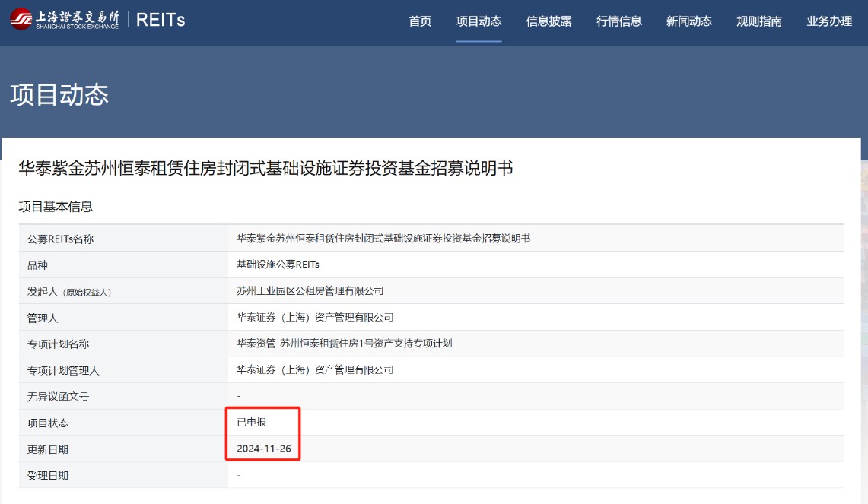Image resolution: width=868 pixels, height=504 pixels.
Task: Select 华泰资管-苏州恒泰租赁住房1号资产支持专项计划 value
Action: [345, 343]
